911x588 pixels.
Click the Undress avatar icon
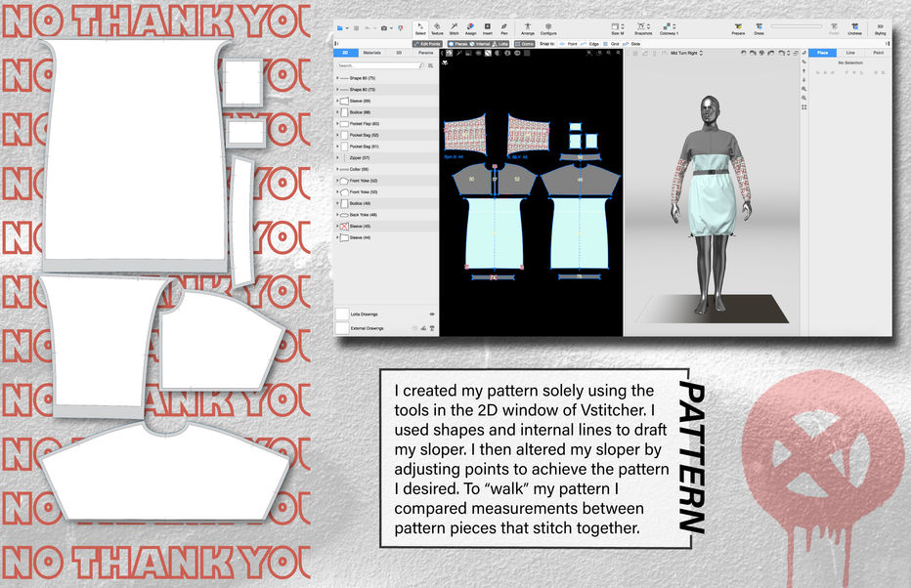pos(854,29)
